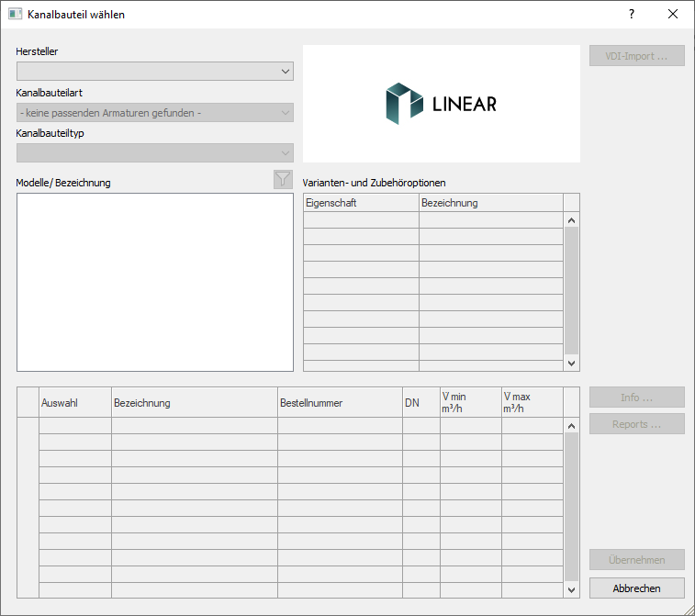Screen dimensions: 695x616
Task: Click scroll-down arrow of bottom results table
Action: 571,590
